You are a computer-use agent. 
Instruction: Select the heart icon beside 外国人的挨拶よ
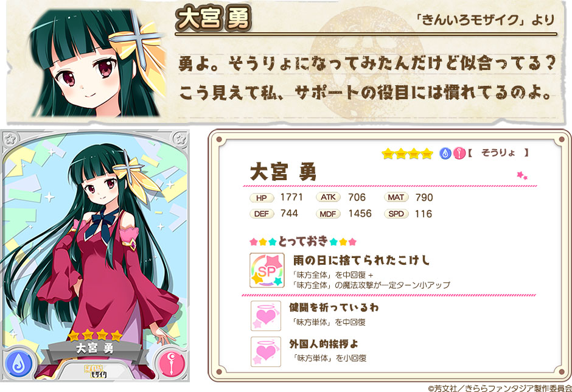click(266, 351)
